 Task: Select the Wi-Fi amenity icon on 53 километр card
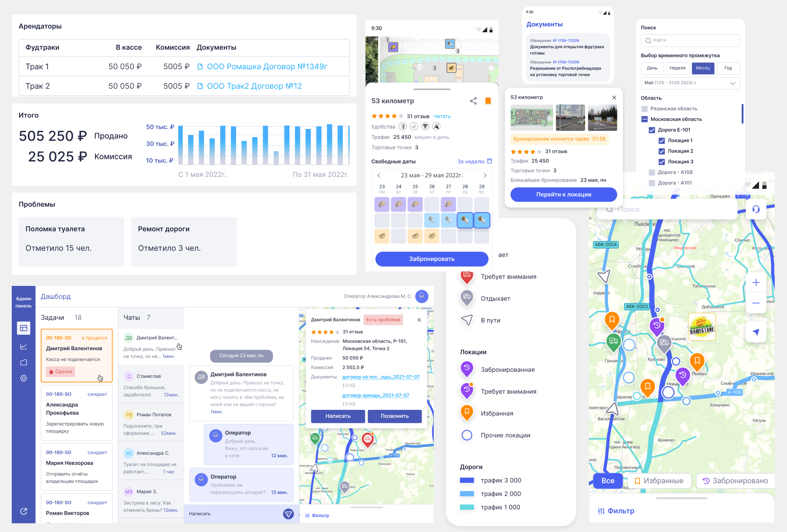pos(425,126)
